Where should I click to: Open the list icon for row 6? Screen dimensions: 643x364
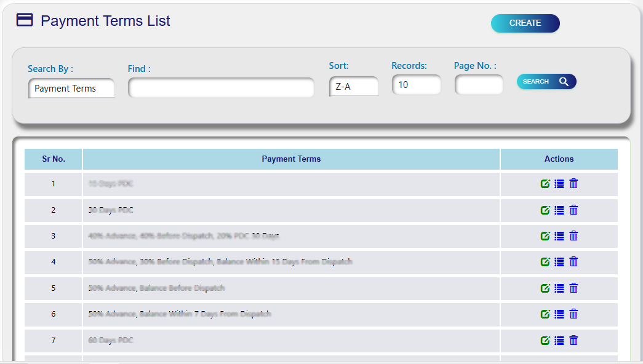(x=559, y=314)
